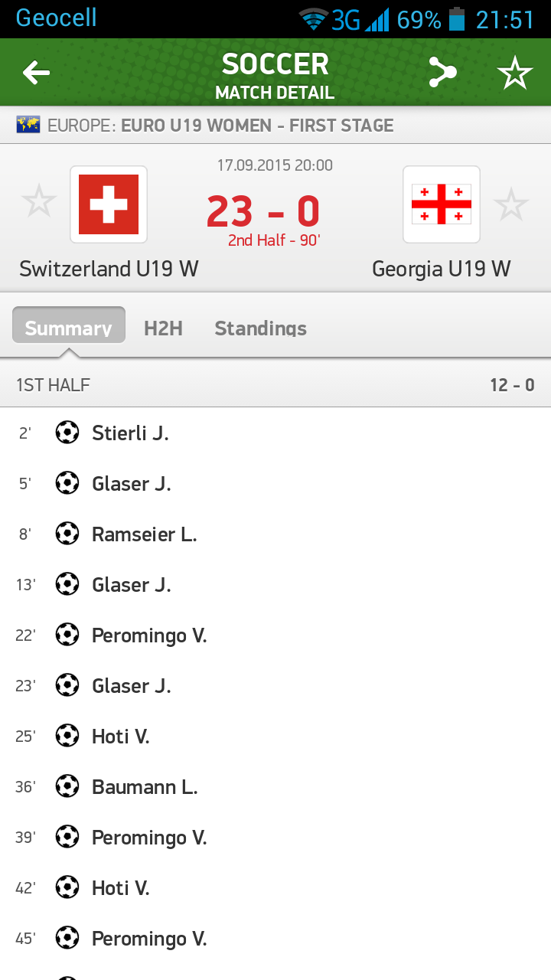
Task: Tap the goal icon beside Ramseier L.
Action: [x=67, y=534]
